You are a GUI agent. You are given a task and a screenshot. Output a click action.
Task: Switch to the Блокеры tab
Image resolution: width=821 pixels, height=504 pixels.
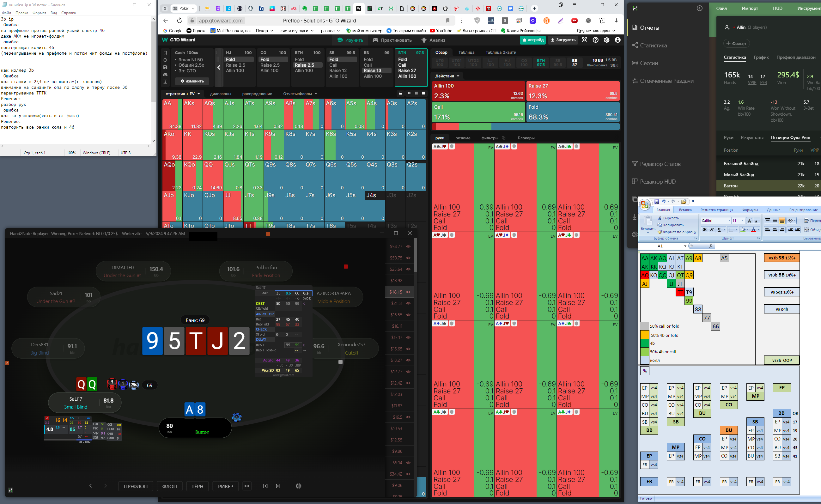526,138
